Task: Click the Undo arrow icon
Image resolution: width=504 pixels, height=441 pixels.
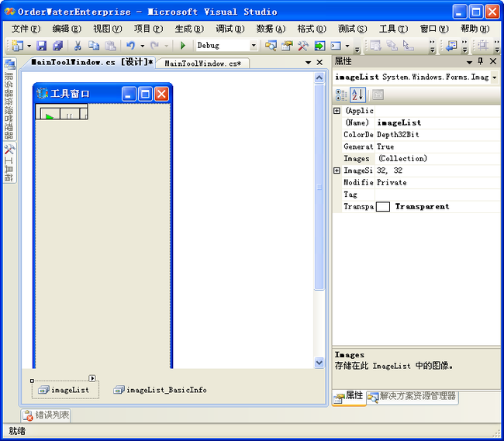Action: (x=130, y=46)
